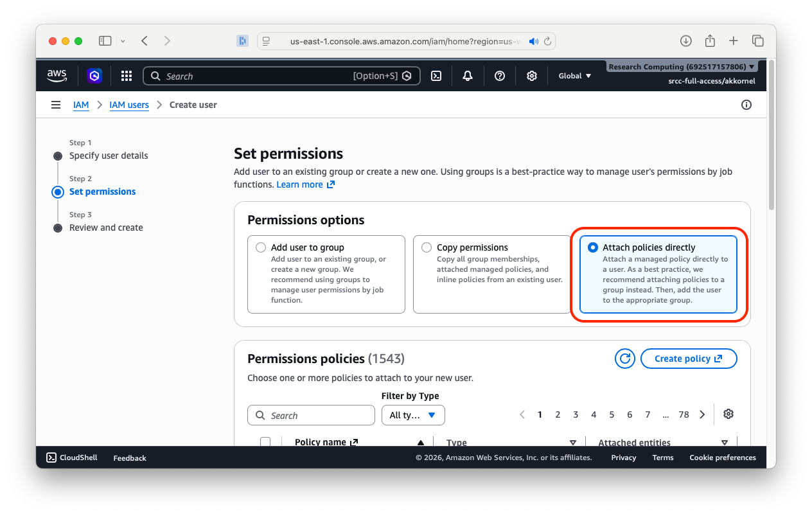Open the IAM breadcrumb link
812x516 pixels.
click(81, 105)
